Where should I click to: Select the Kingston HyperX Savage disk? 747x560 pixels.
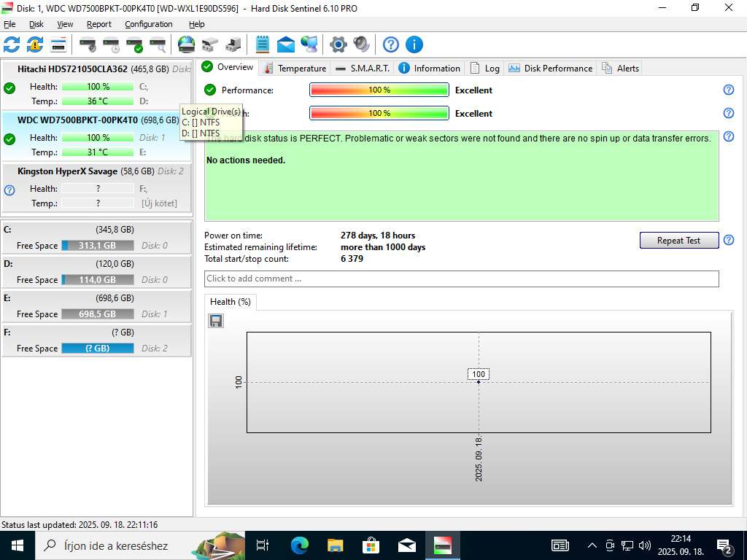click(97, 187)
